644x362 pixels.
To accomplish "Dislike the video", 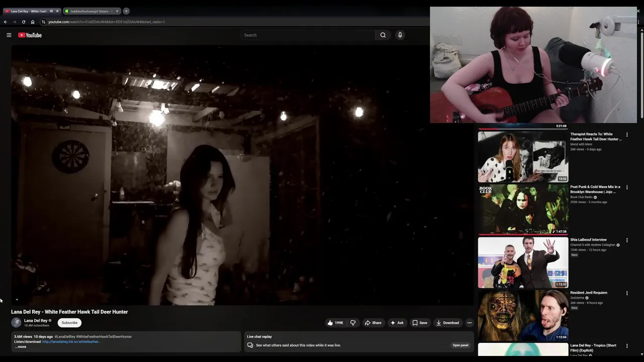I will click(x=353, y=323).
